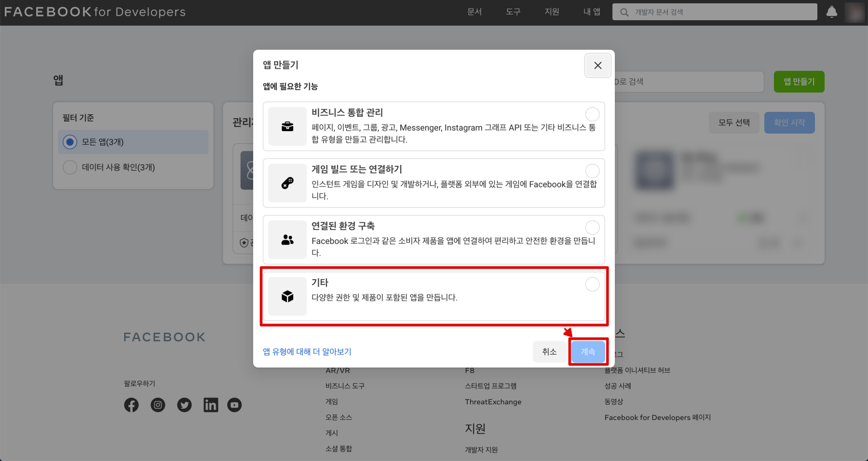Click the 개발자 문서 검색 search field

tap(715, 12)
